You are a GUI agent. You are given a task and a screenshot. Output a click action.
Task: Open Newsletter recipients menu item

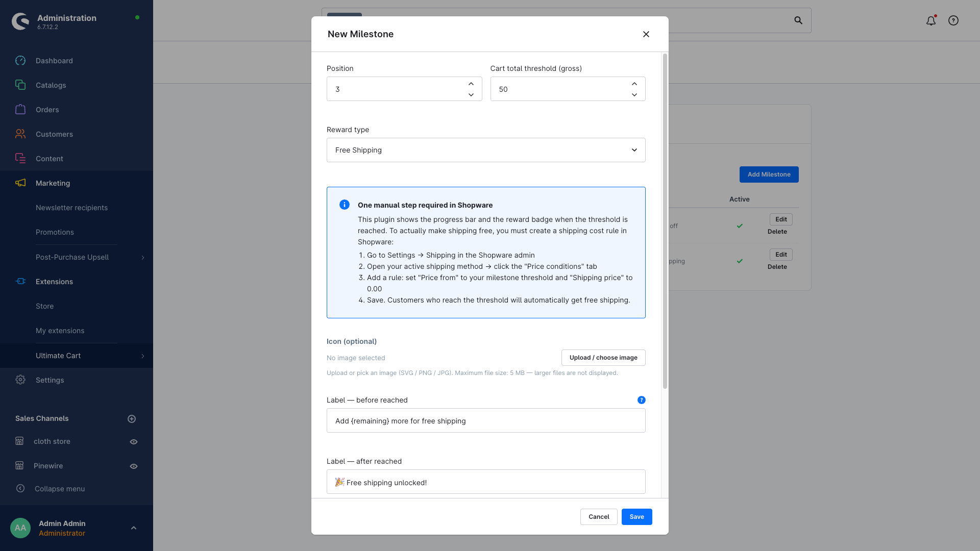[71, 208]
